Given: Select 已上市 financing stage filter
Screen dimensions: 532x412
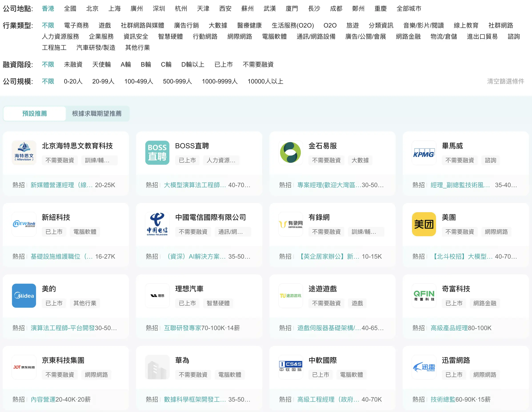Looking at the screenshot, I should tap(223, 65).
